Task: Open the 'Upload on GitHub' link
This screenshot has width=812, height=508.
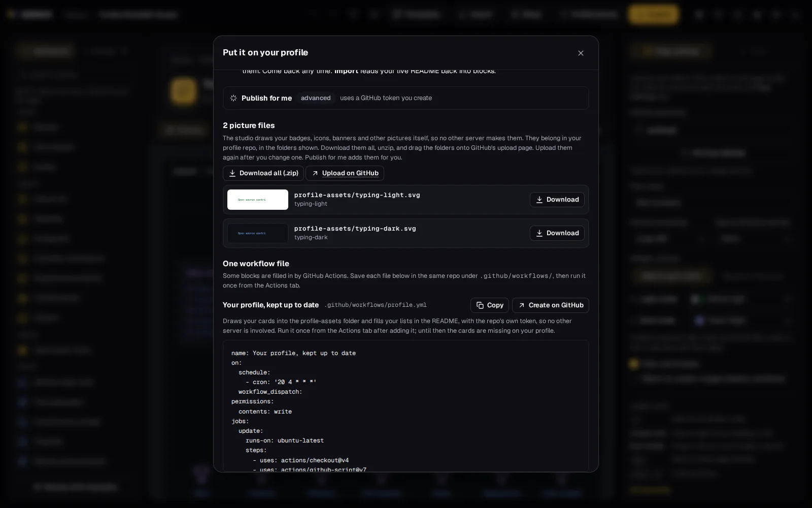Action: (x=345, y=173)
